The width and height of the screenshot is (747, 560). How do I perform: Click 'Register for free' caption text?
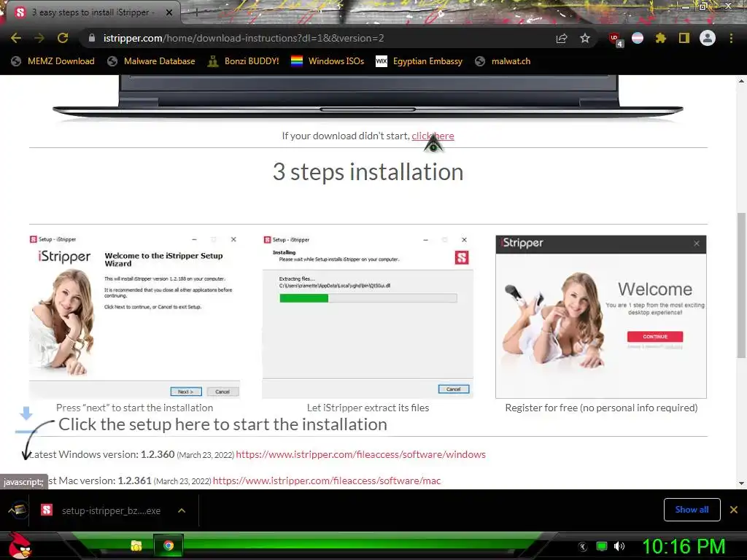coord(601,408)
